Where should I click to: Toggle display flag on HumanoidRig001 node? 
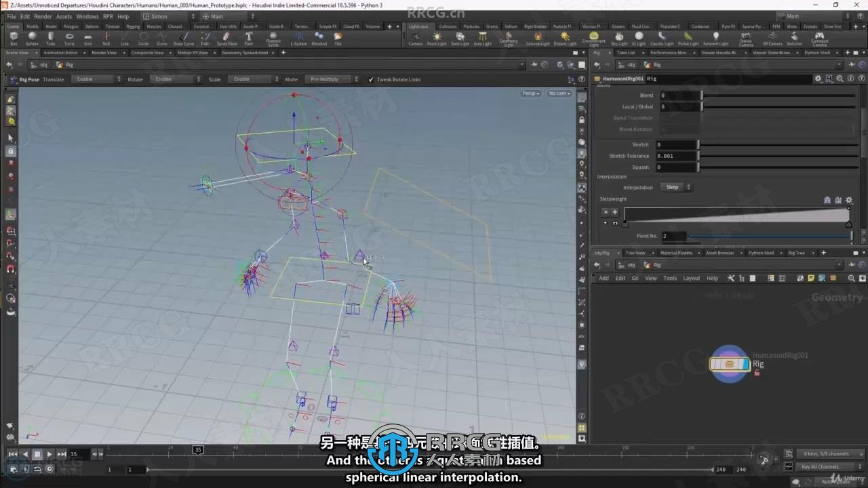[745, 364]
